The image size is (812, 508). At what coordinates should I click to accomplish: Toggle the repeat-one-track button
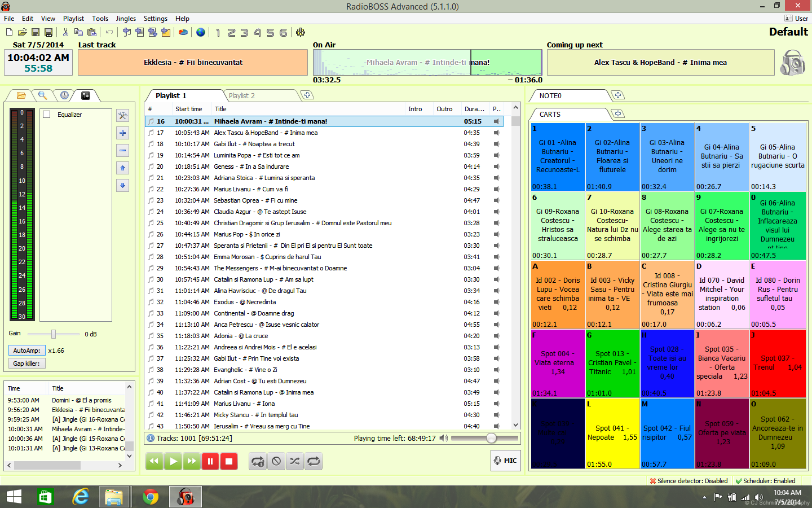(x=258, y=461)
